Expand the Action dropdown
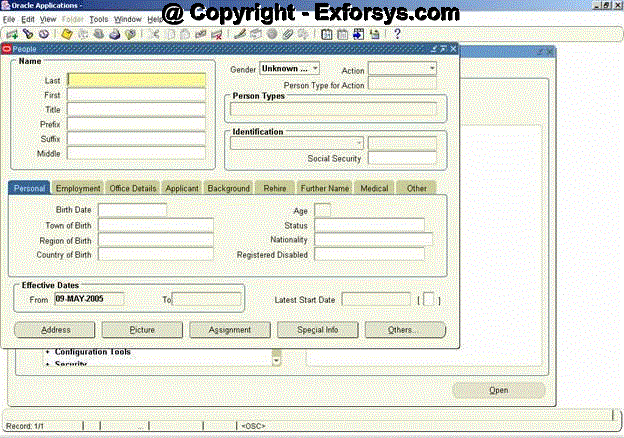Image resolution: width=624 pixels, height=438 pixels. click(432, 69)
